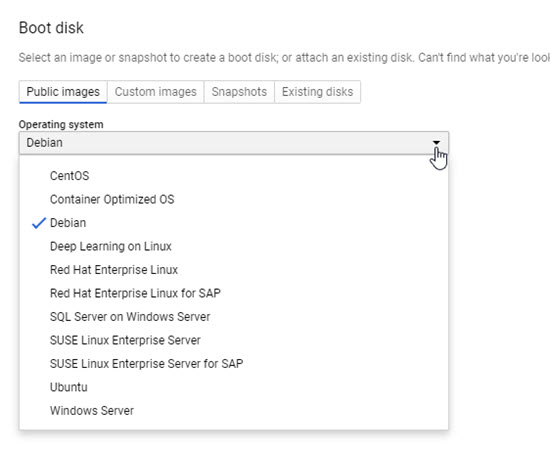Select the Snapshots tab

tap(239, 92)
